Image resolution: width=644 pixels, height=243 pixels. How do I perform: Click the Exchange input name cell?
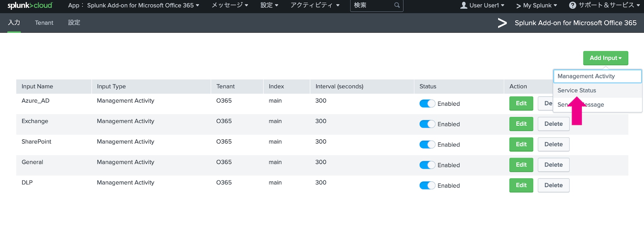click(x=35, y=121)
